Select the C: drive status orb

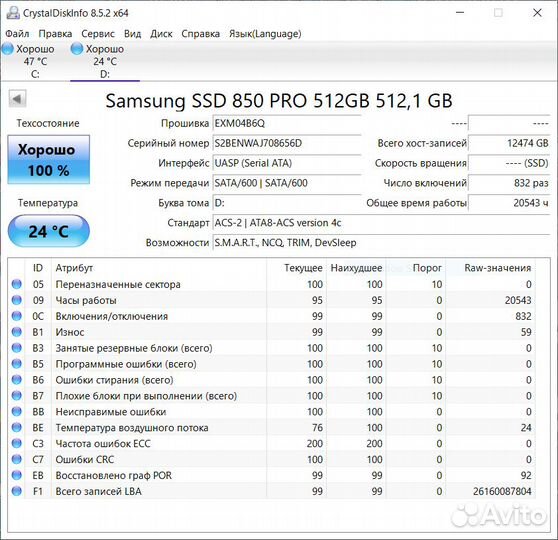(x=8, y=48)
